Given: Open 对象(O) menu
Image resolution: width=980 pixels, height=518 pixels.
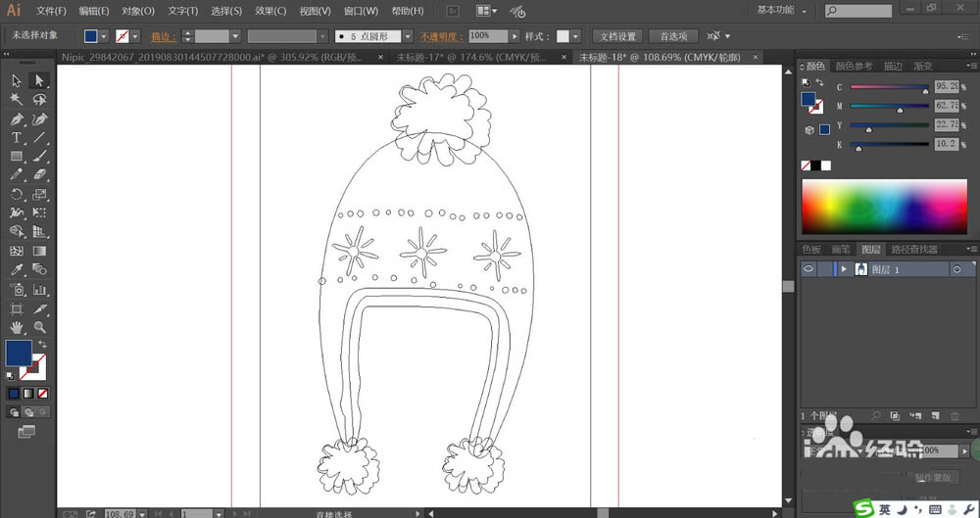Looking at the screenshot, I should pos(138,11).
